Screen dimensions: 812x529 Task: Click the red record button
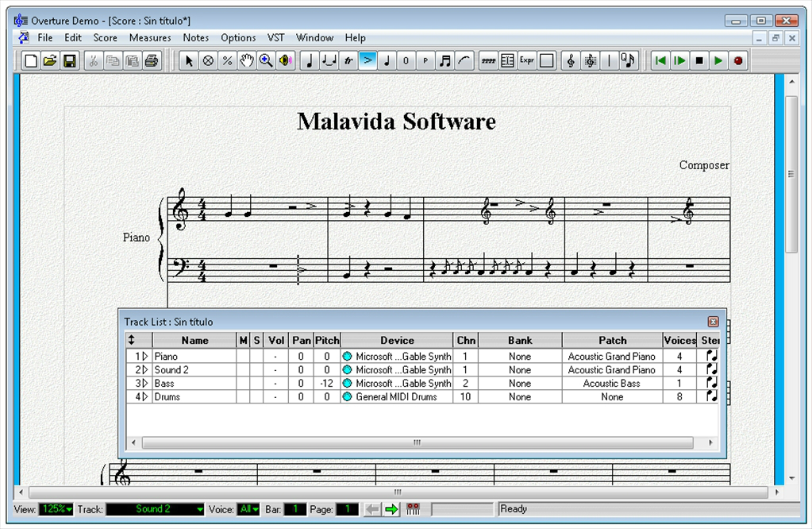(x=738, y=60)
